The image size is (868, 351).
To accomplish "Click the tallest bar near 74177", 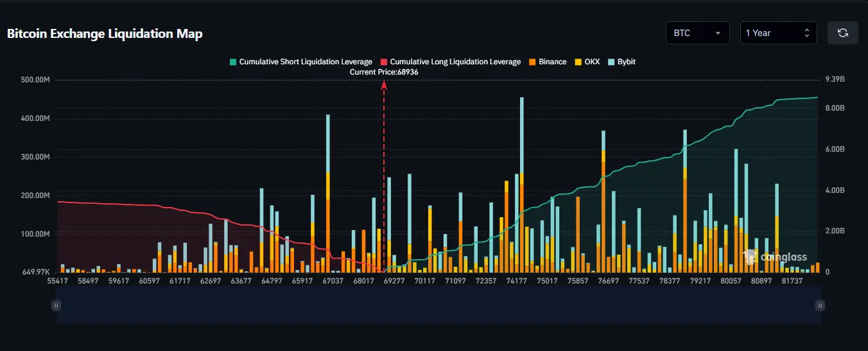I will [x=521, y=184].
